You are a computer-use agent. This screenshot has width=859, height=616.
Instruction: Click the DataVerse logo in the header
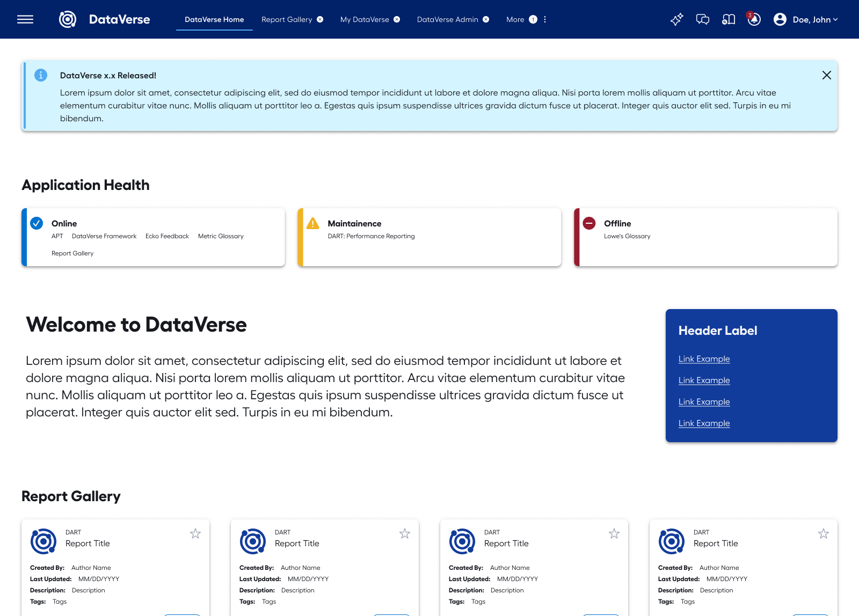[68, 19]
